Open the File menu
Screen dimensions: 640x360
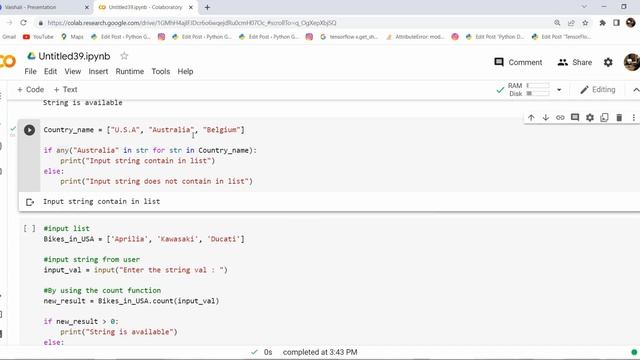pyautogui.click(x=30, y=71)
